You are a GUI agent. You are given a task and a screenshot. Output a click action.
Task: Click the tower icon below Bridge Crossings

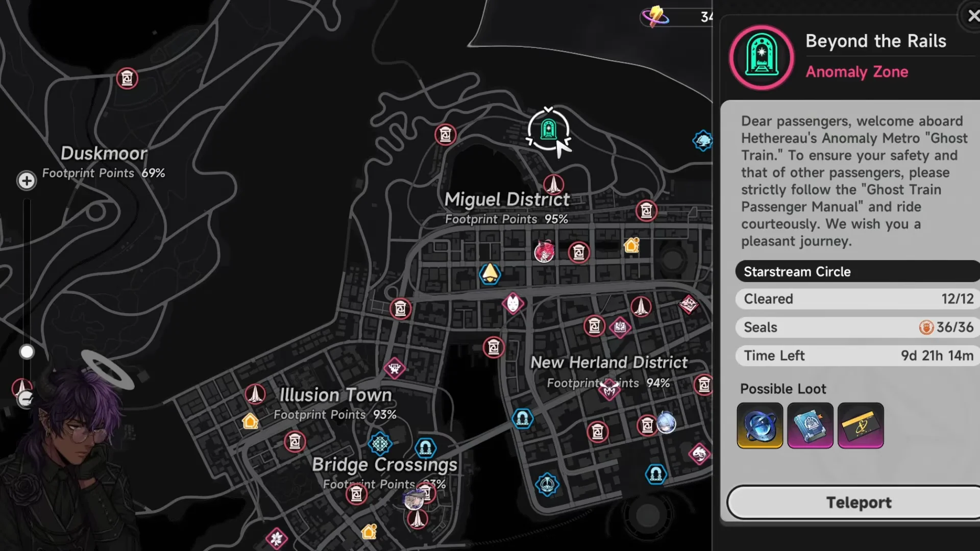click(x=418, y=519)
